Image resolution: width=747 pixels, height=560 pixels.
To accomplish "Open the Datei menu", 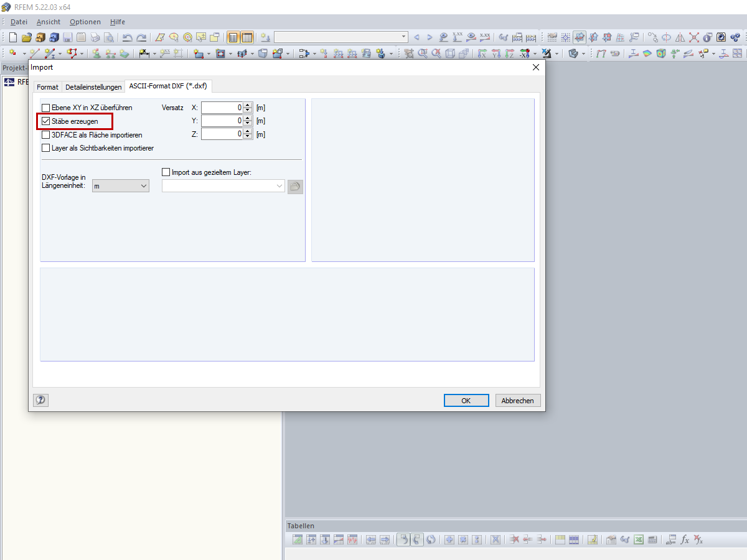I will click(19, 22).
